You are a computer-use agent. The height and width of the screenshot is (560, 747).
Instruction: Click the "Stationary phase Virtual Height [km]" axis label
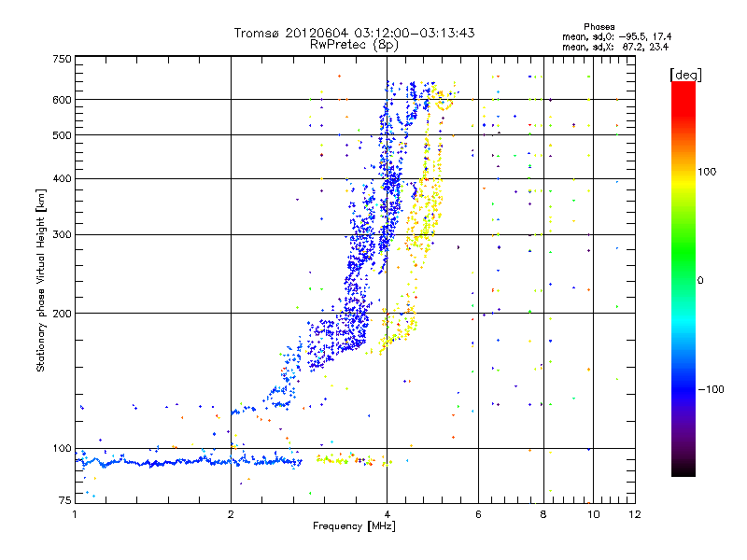[40, 280]
